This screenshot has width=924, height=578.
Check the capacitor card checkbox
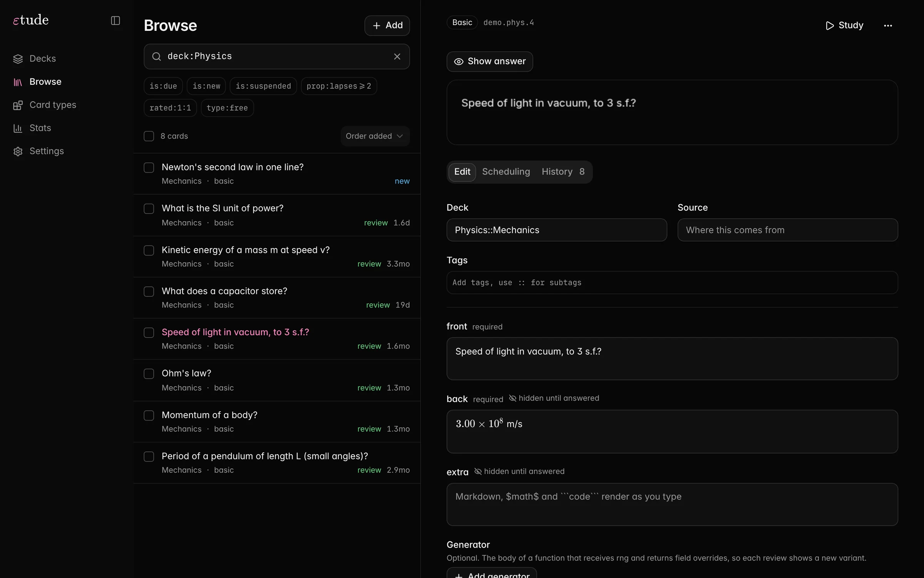click(149, 291)
